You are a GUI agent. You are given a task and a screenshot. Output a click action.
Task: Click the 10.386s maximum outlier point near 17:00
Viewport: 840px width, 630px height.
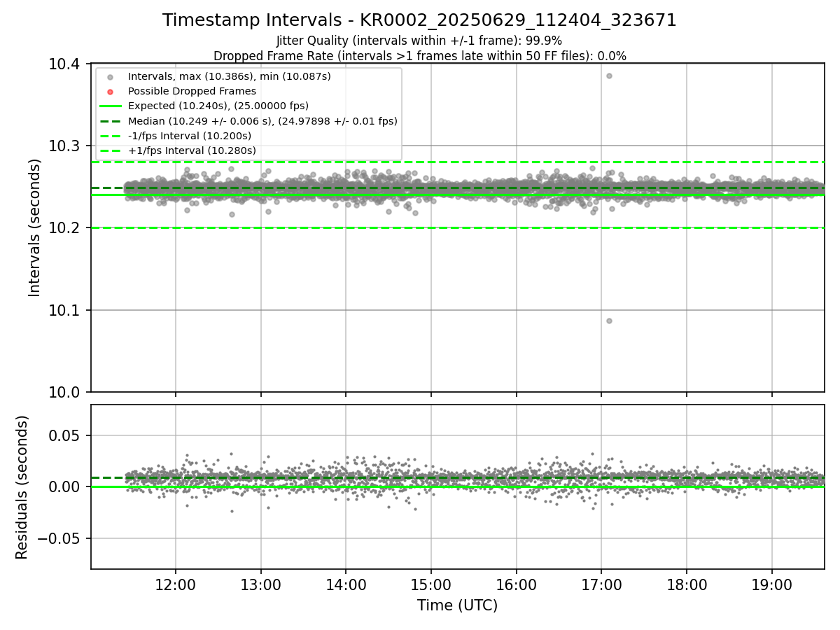pyautogui.click(x=609, y=76)
